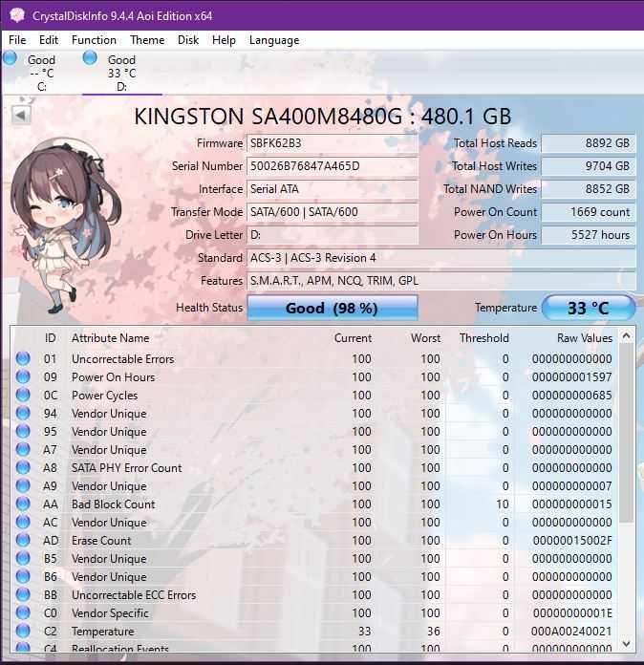Click status orb for Vendor Specific C0 row
644x665 pixels.
coord(23,612)
